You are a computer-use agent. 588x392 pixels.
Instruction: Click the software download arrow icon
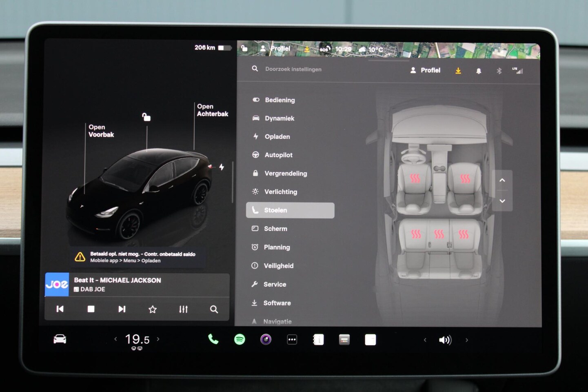[458, 71]
